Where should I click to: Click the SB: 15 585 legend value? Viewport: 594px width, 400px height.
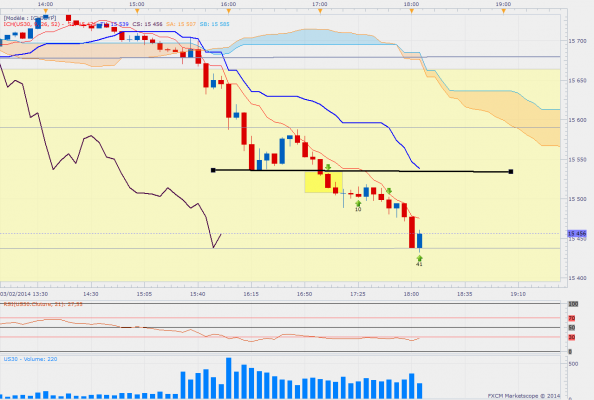[x=214, y=24]
